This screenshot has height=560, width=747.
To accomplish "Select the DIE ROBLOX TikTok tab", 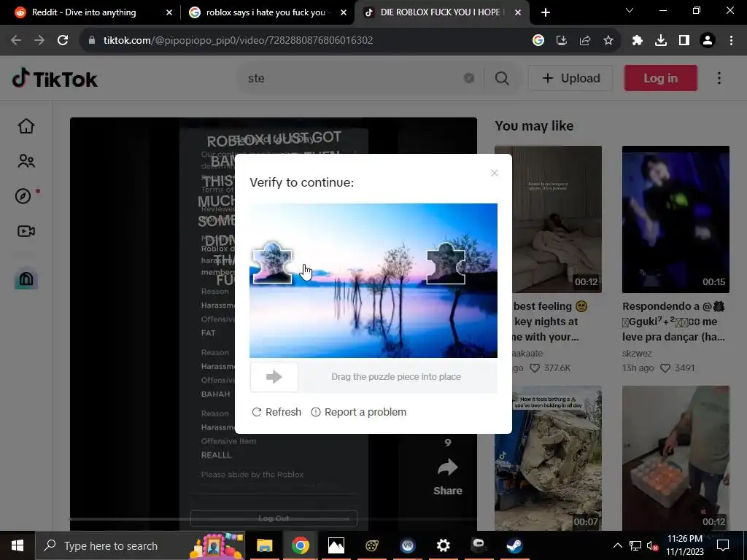I will click(440, 12).
